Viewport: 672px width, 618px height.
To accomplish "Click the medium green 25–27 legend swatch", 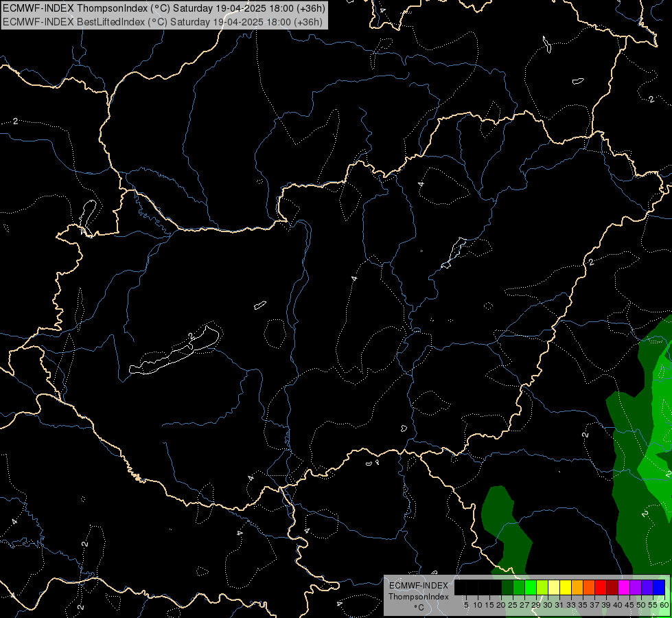I will (518, 588).
